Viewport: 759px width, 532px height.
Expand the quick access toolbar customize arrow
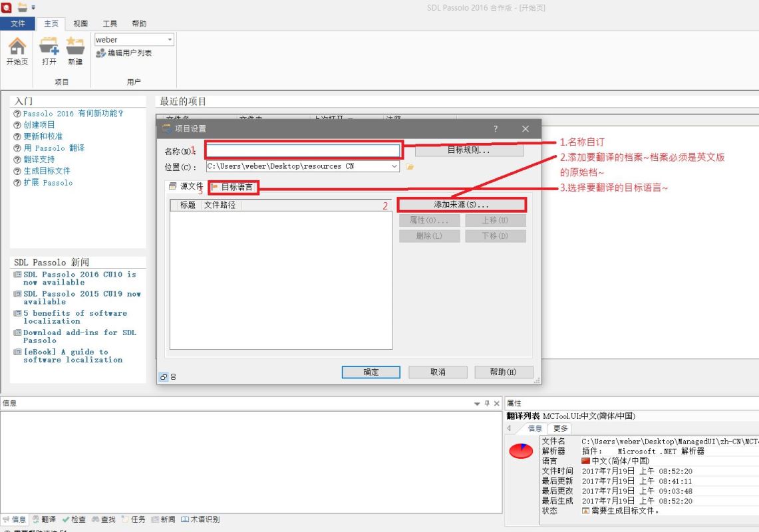click(x=33, y=7)
